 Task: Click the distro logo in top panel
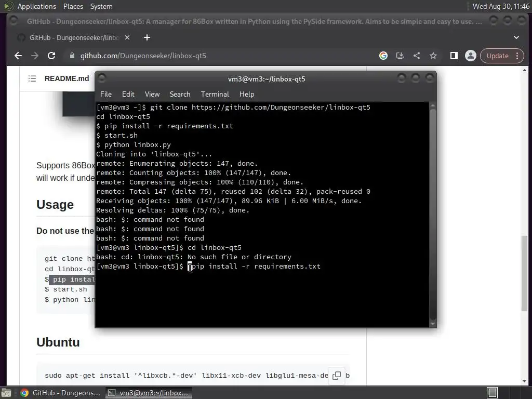point(8,6)
